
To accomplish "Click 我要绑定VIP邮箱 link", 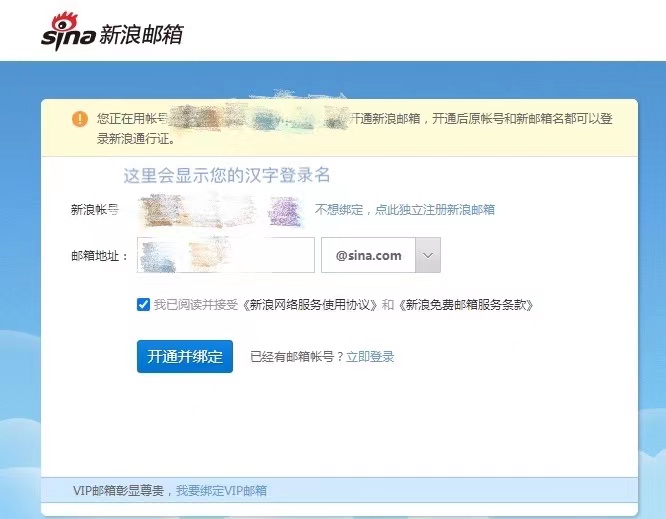I will (x=221, y=491).
